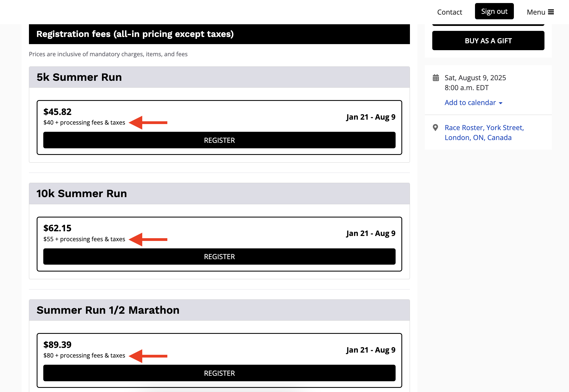Image resolution: width=569 pixels, height=392 pixels.
Task: Register for Summer Run 1/2 Marathon
Action: coord(219,373)
